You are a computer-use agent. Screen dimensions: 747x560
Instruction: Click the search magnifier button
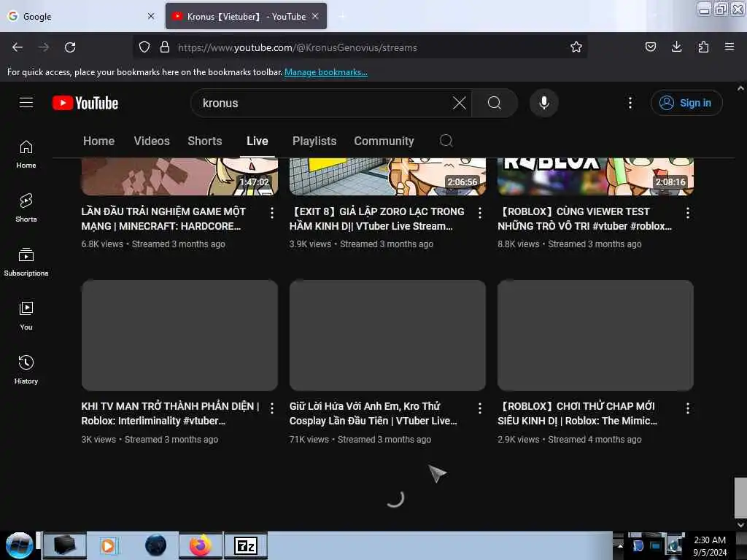pyautogui.click(x=495, y=103)
